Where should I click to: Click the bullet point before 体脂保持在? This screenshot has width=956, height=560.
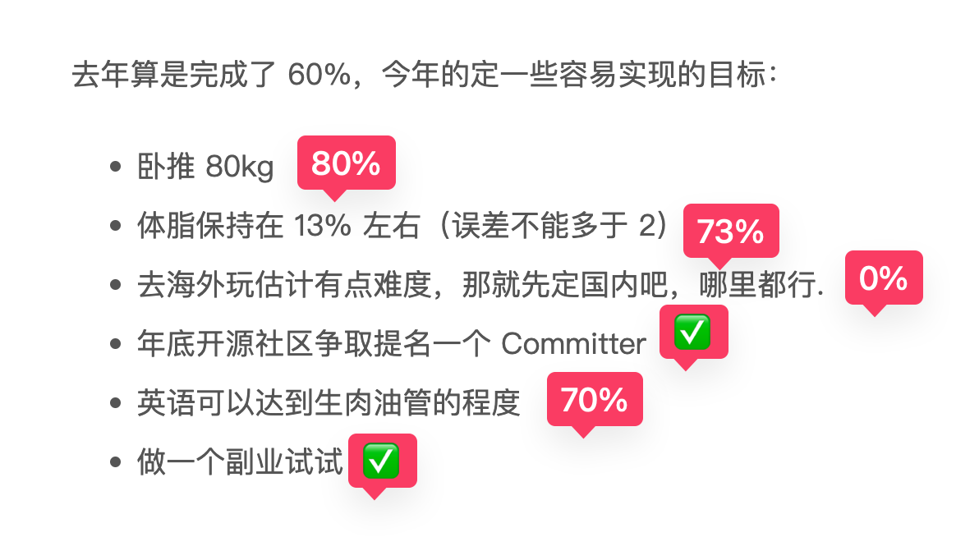pos(115,225)
